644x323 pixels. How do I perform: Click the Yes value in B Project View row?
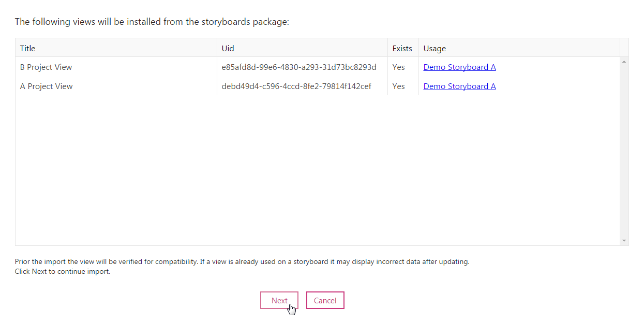point(398,67)
